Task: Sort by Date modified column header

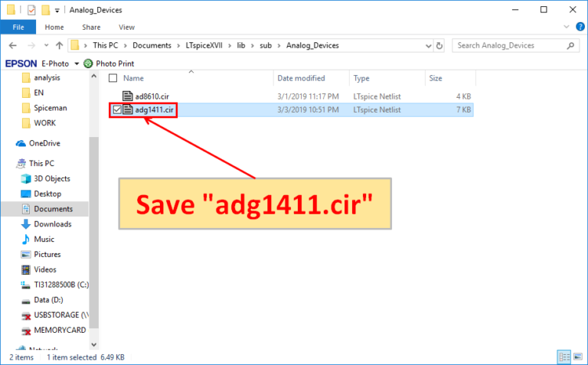Action: pyautogui.click(x=301, y=78)
